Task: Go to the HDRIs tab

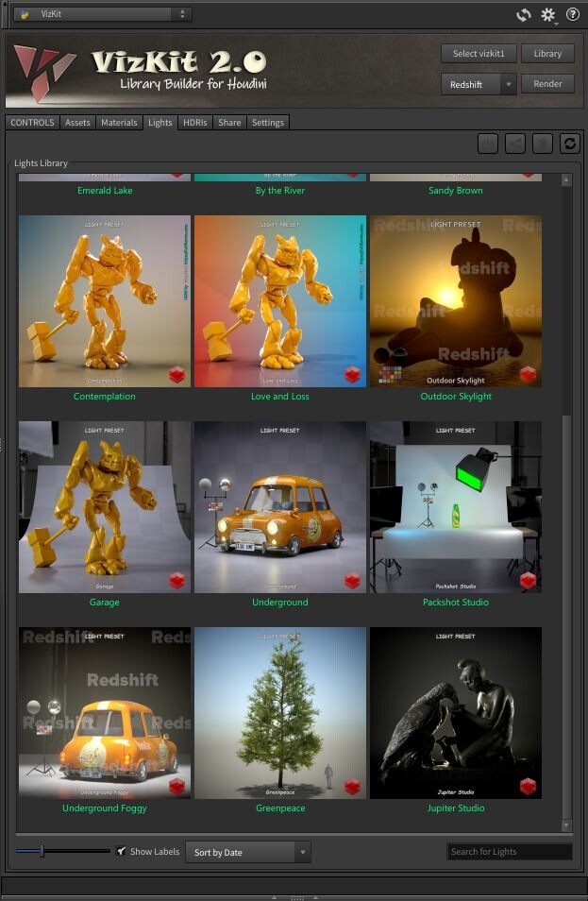Action: pyautogui.click(x=195, y=123)
